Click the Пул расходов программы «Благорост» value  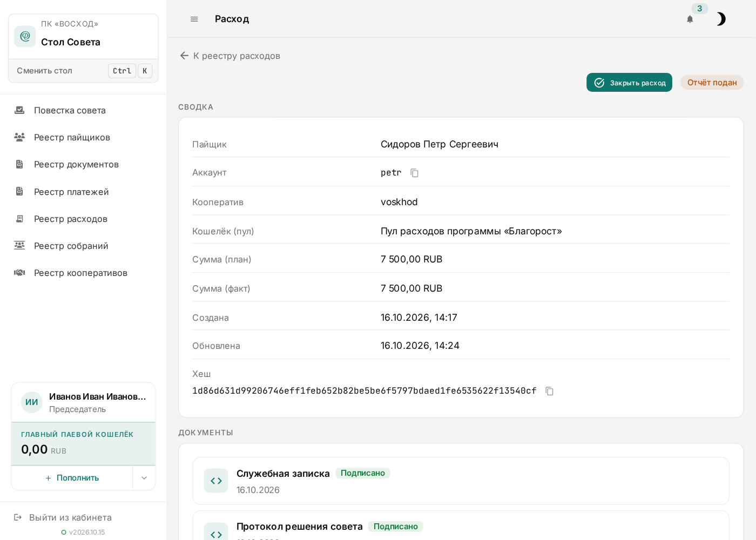coord(471,231)
